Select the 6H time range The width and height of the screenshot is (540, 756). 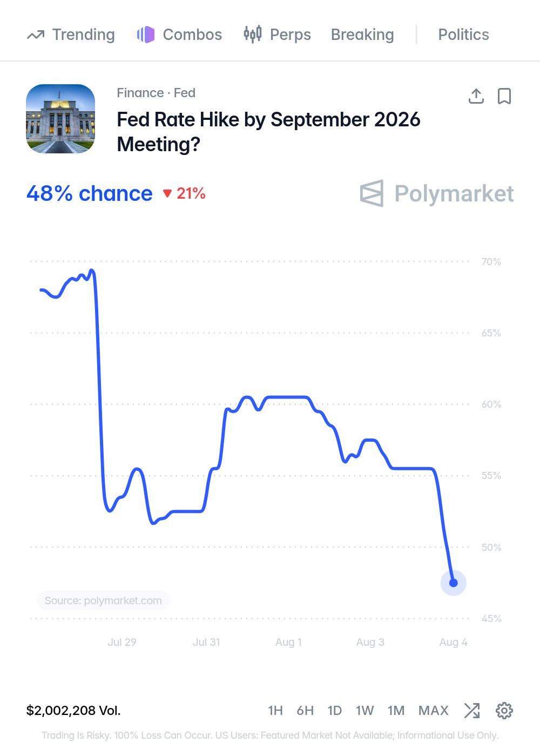305,711
